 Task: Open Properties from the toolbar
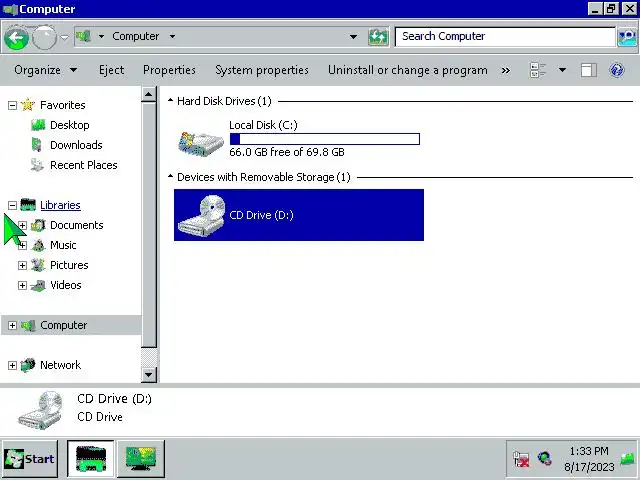[x=169, y=70]
